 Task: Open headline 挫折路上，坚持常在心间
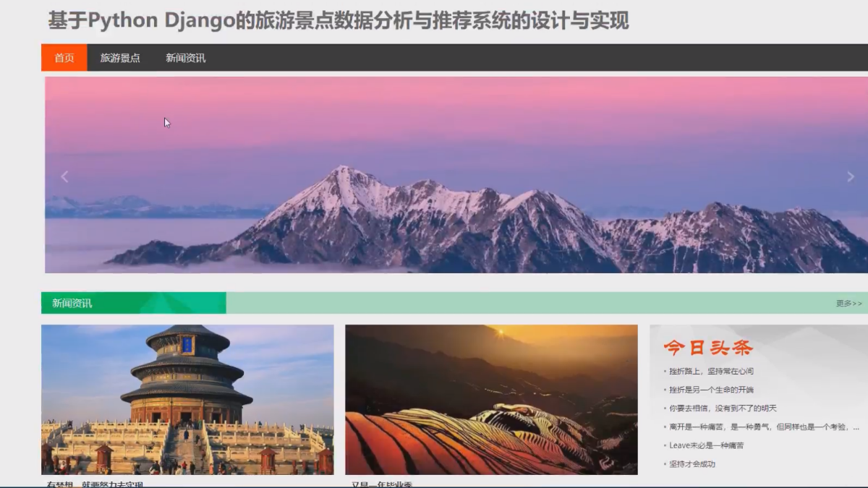coord(711,371)
